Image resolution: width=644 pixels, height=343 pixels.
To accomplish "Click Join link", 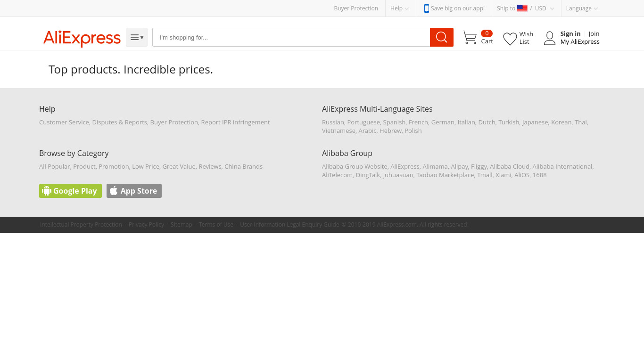I will [x=594, y=33].
